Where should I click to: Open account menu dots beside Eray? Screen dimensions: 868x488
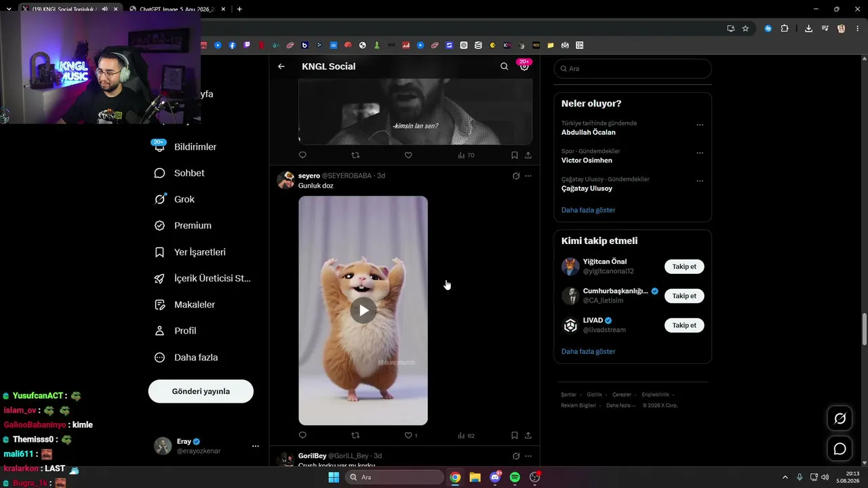(256, 446)
